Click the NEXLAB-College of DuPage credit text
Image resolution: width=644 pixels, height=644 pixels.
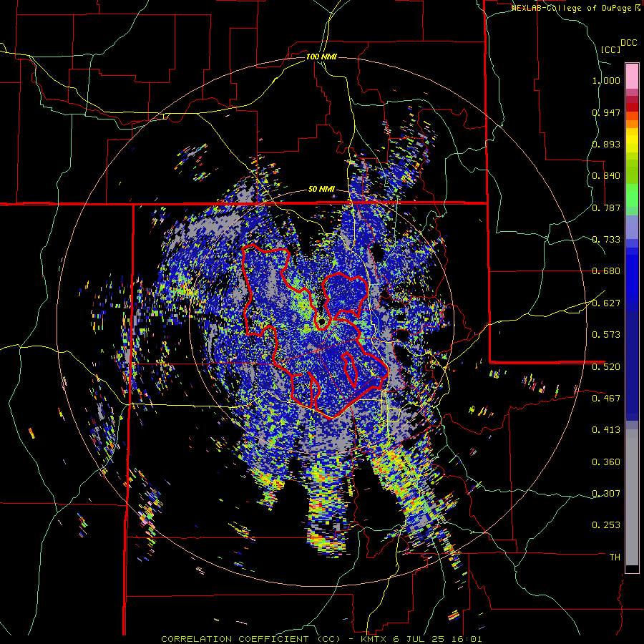coord(572,8)
